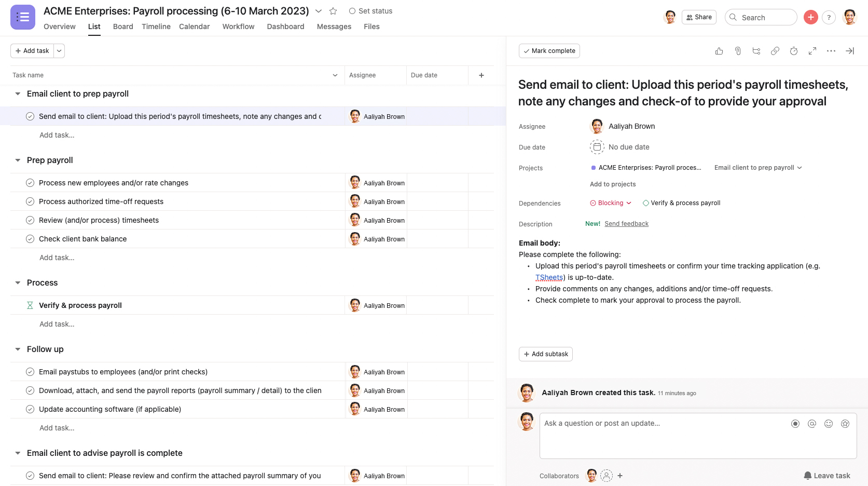Click the thumbs-up like icon
Screen dimensions: 868x486
coord(719,51)
